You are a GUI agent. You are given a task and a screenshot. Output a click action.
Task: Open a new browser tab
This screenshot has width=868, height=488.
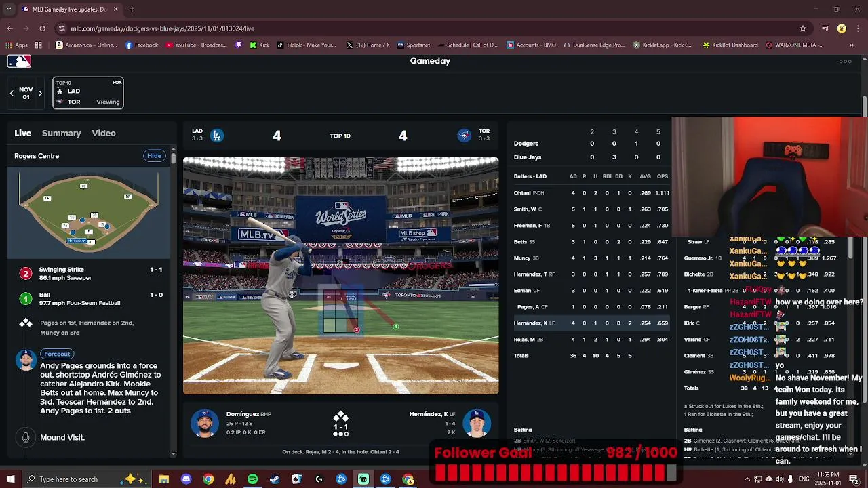coord(132,9)
